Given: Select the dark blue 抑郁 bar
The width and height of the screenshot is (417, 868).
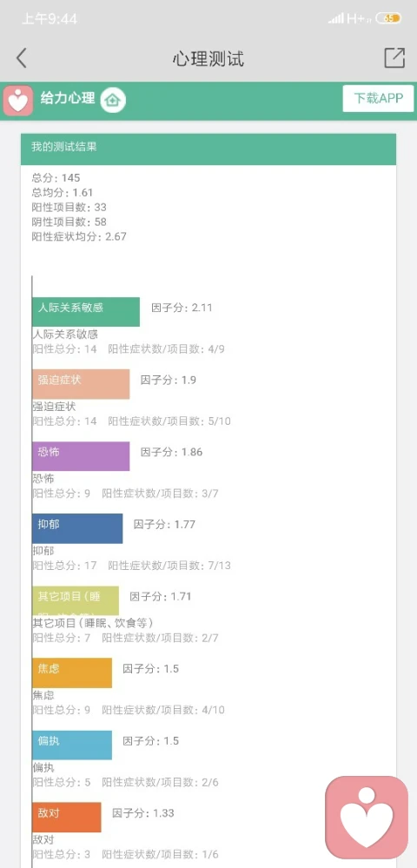Looking at the screenshot, I should [x=77, y=528].
